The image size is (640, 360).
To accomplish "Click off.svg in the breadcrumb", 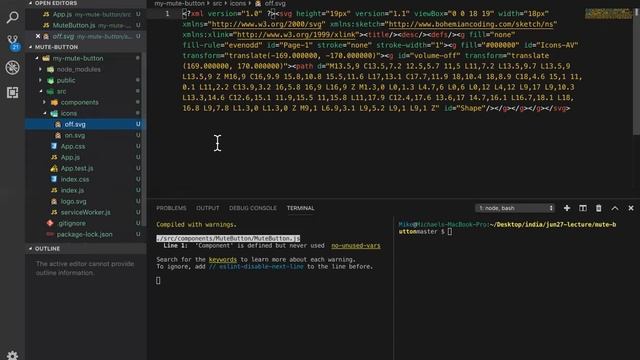I will click(x=275, y=3).
